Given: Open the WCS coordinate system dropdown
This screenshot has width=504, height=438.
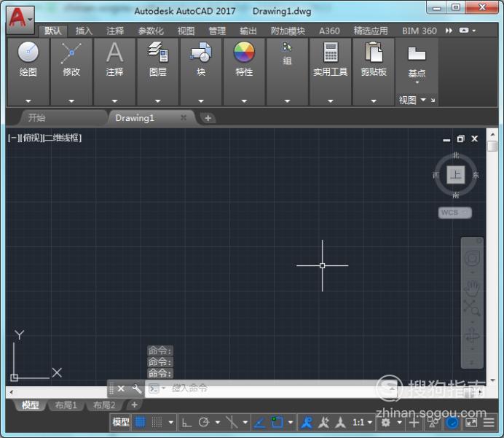Looking at the screenshot, I should click(455, 212).
